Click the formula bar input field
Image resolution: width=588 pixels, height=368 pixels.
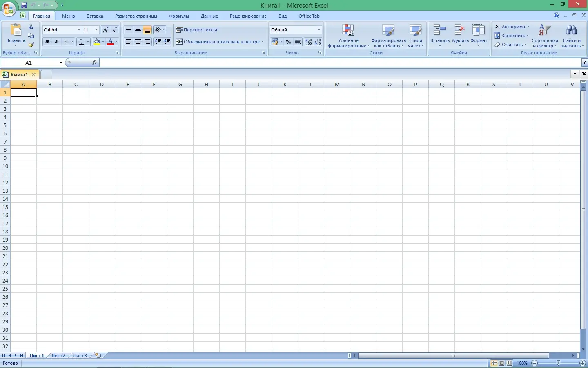click(x=340, y=63)
